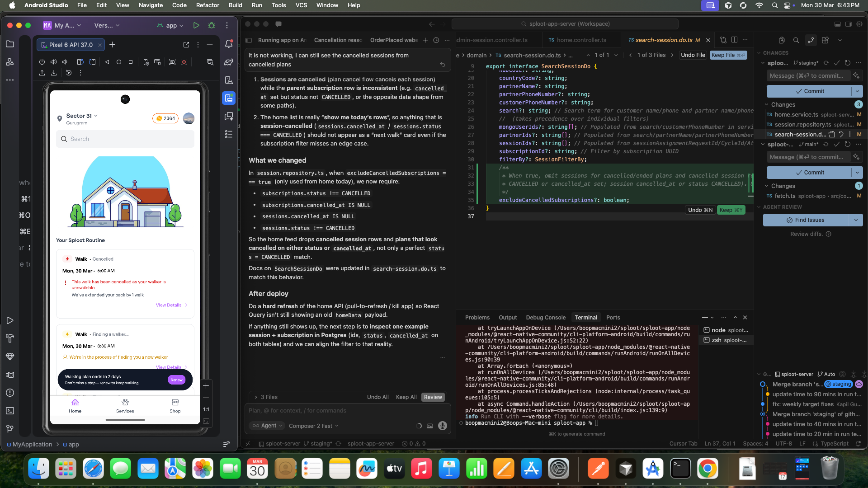Take emulator screenshot

coord(172,62)
